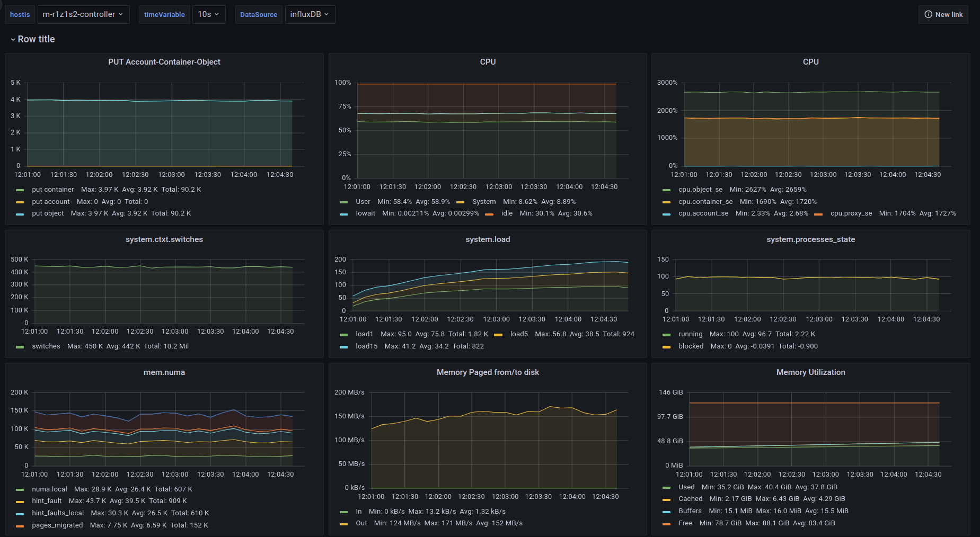The width and height of the screenshot is (980, 537).
Task: Open the system.load panel title menu
Action: 488,239
